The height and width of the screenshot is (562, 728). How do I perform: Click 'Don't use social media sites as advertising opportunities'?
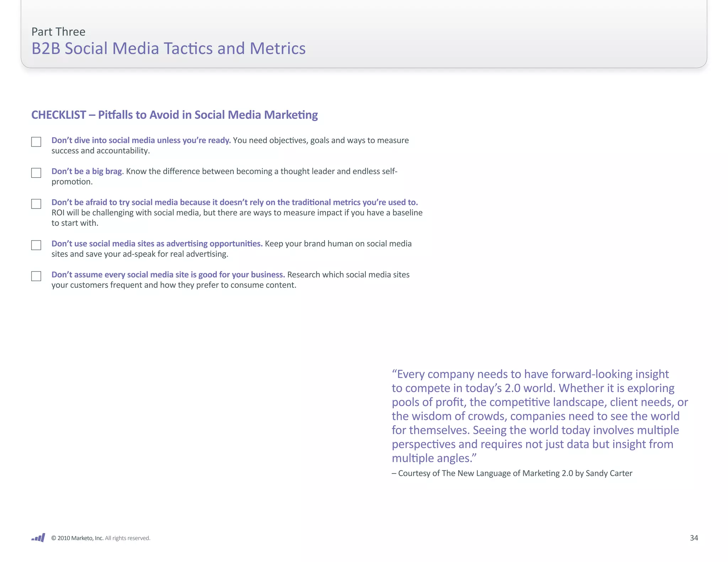(157, 244)
